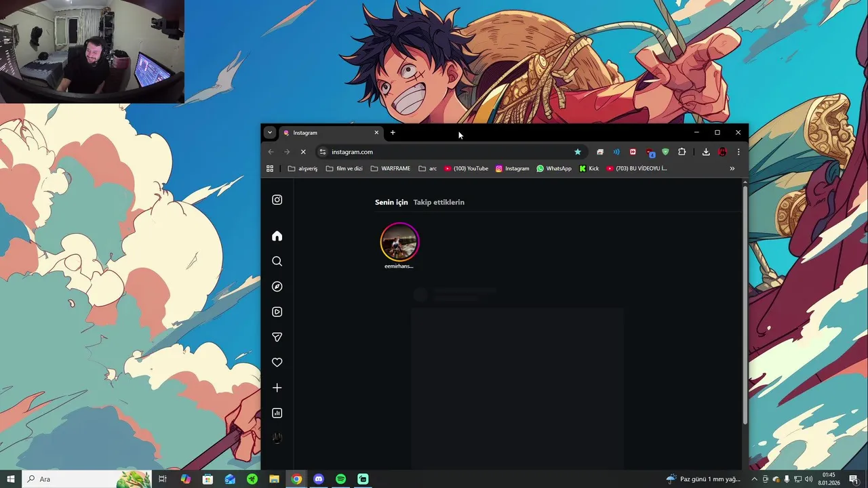Open the 'arc' bookmark folder

tap(428, 169)
